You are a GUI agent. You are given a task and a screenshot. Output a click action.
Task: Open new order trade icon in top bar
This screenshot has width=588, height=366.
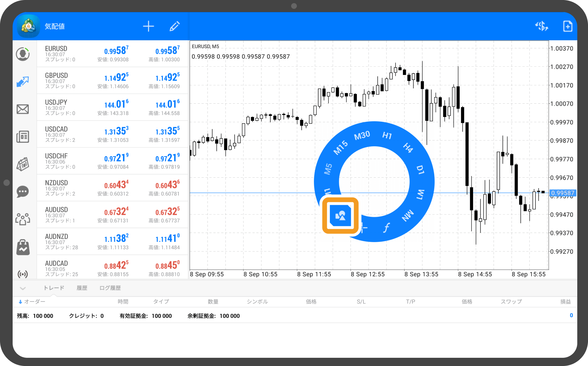[x=542, y=26]
